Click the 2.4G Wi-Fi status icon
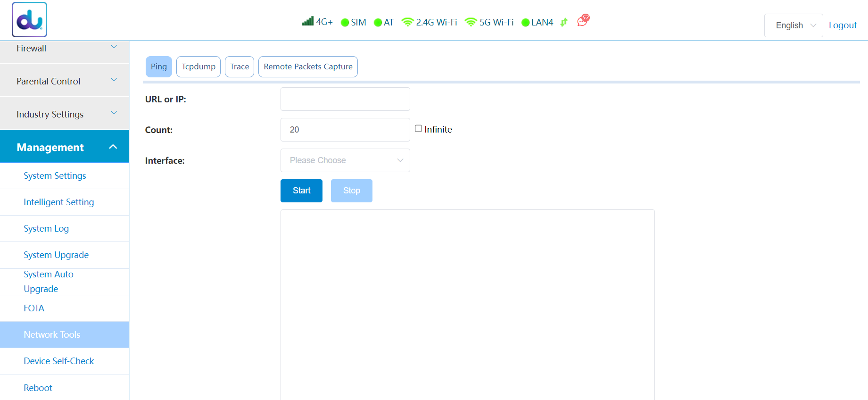This screenshot has height=400, width=868. point(407,22)
